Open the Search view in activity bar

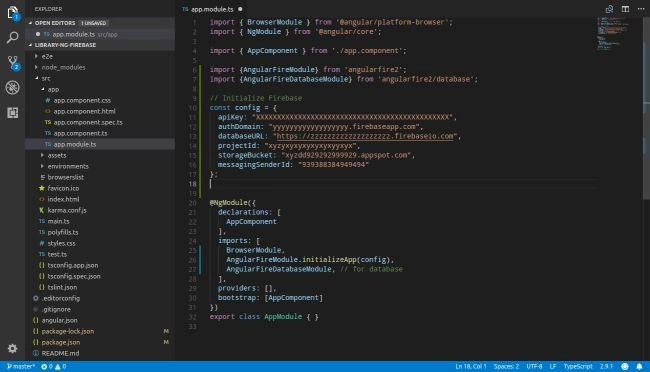(12, 37)
